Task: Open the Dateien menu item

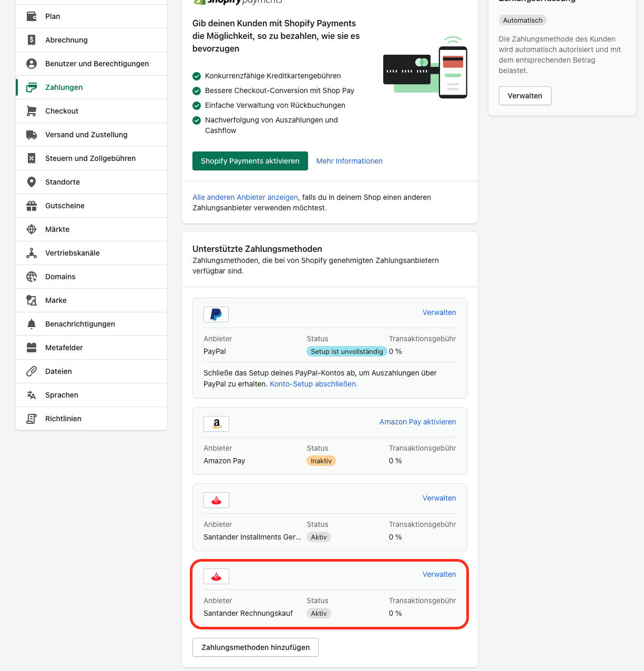Action: (91, 371)
